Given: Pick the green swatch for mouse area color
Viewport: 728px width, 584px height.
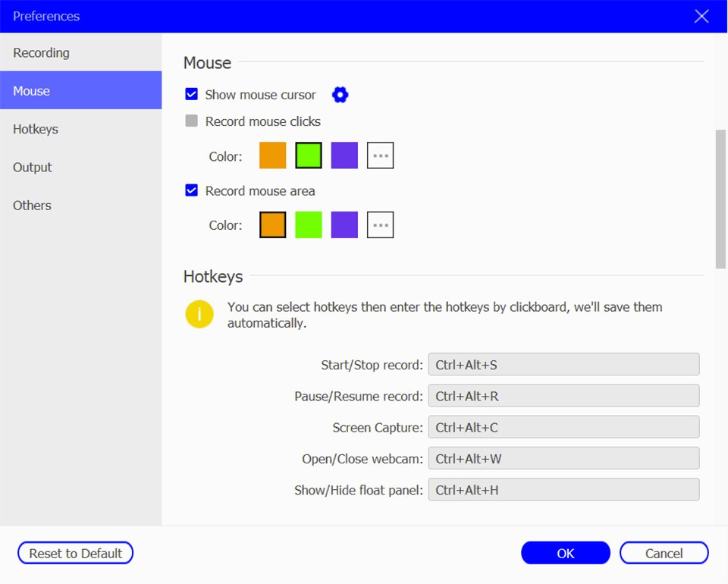Looking at the screenshot, I should pyautogui.click(x=308, y=224).
